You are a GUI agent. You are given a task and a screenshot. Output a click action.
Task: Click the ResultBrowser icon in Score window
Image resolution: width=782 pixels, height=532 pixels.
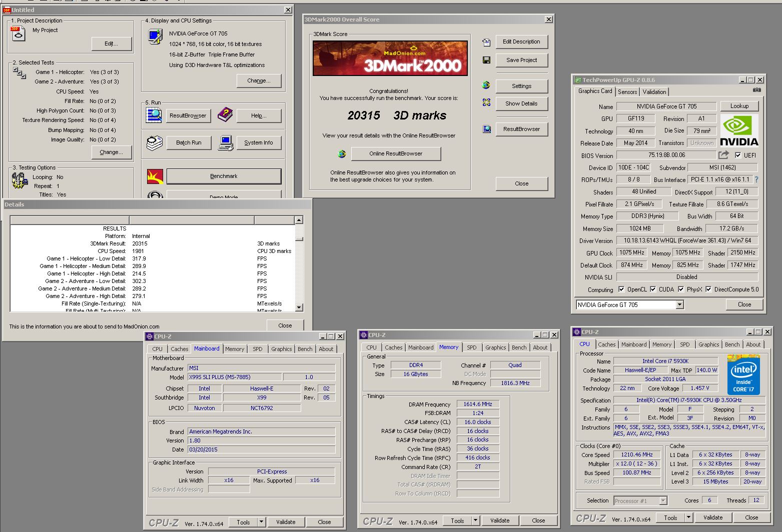(x=486, y=129)
